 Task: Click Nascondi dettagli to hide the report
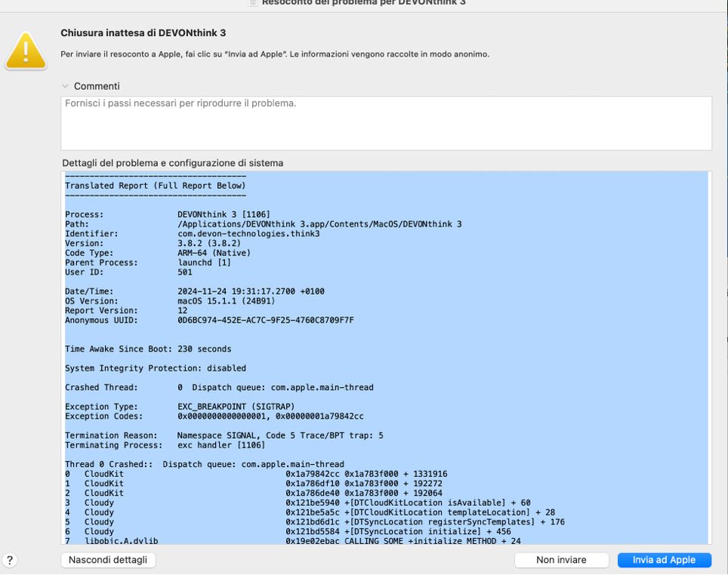(108, 560)
